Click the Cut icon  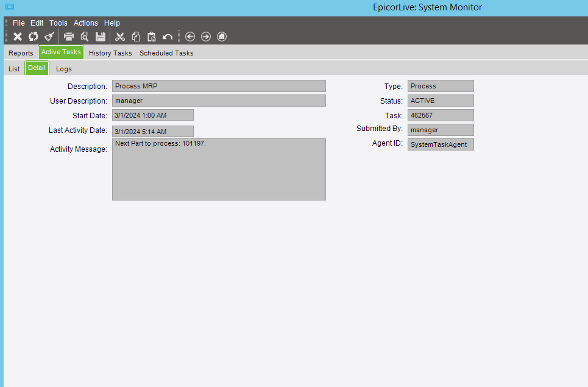(119, 36)
